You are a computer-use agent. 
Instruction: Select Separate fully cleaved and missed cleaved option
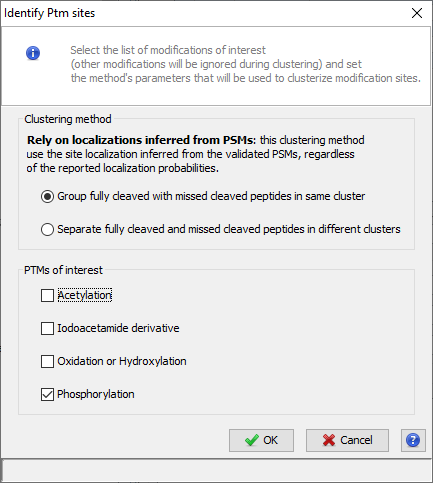(x=47, y=230)
